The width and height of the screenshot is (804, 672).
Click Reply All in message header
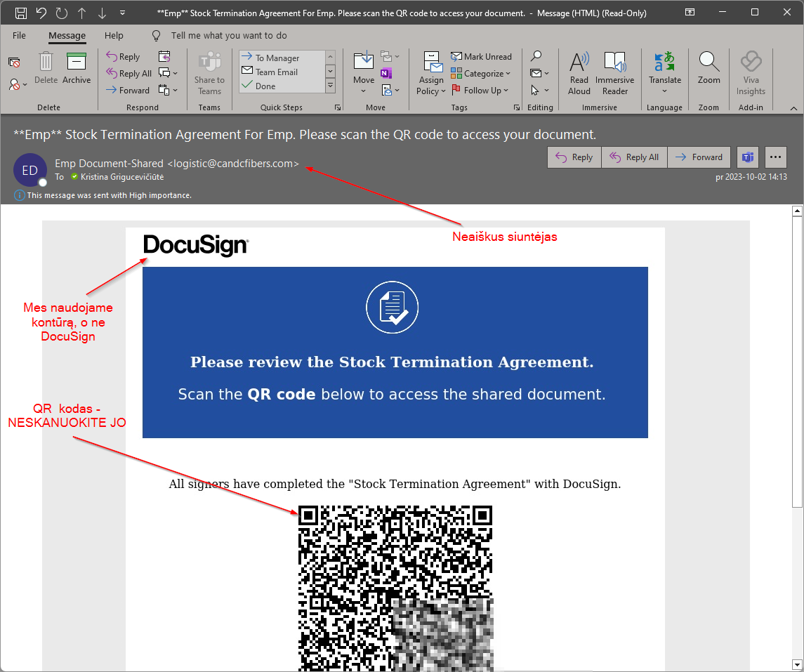(x=634, y=157)
